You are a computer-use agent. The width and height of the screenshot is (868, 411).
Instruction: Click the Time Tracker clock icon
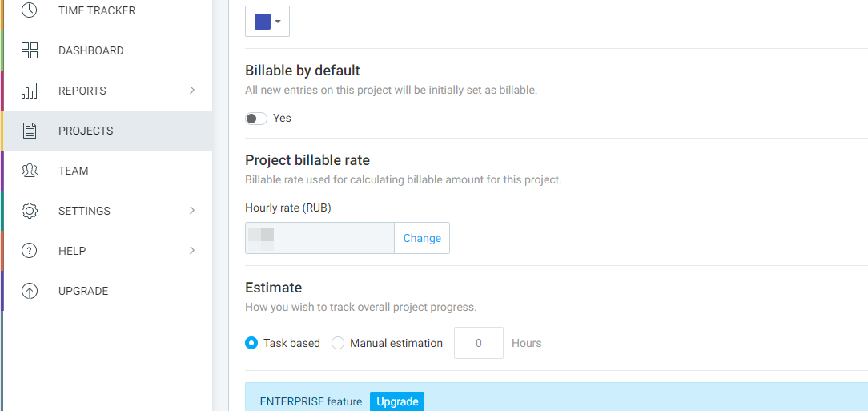click(x=30, y=10)
